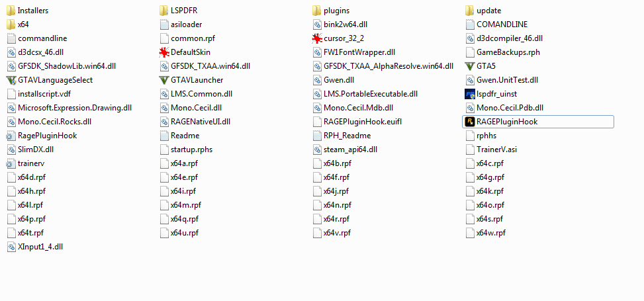Select the steam_api64.dll file

(345, 150)
